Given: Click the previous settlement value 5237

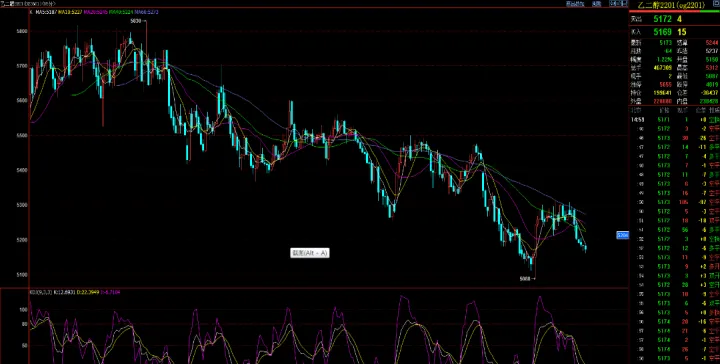Looking at the screenshot, I should pos(712,51).
